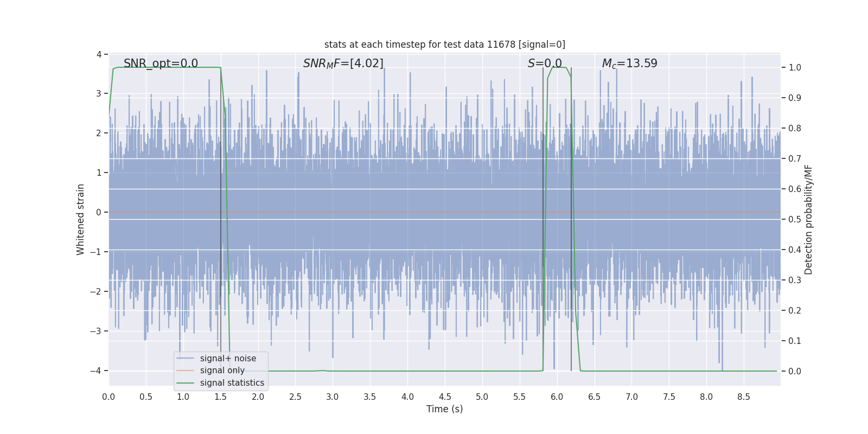Click the 'Time (s)' axis label

pos(445,409)
